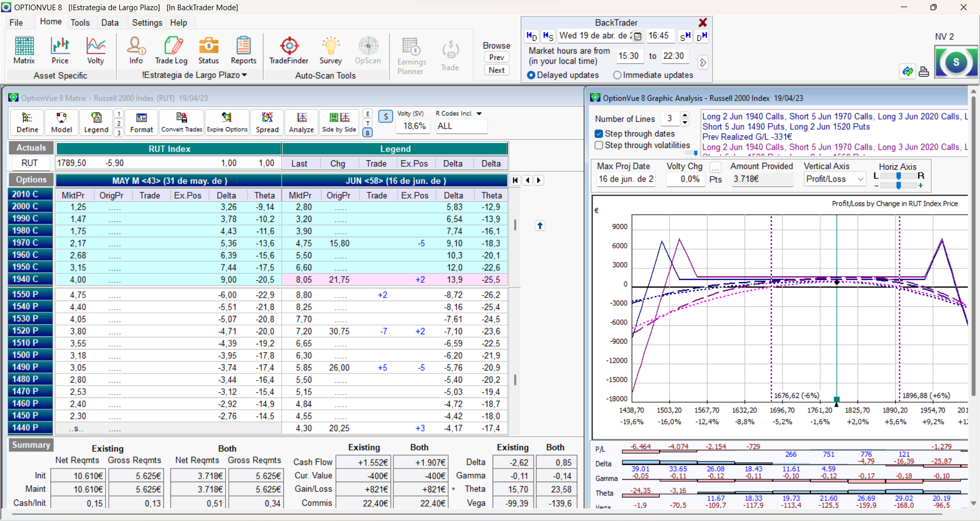Open the Tools menu

coord(80,22)
